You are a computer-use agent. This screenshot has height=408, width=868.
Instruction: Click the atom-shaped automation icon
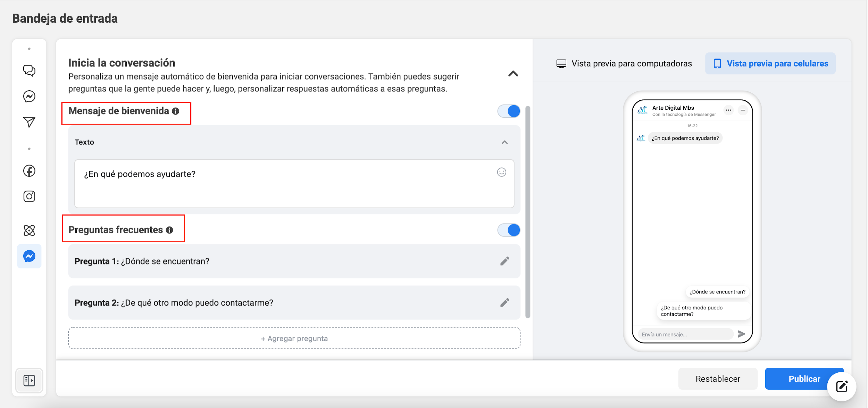click(x=29, y=230)
